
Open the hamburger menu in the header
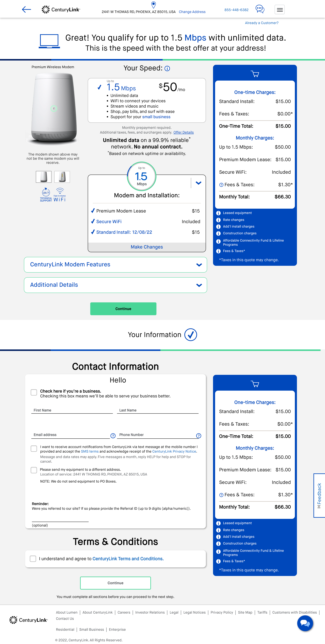pyautogui.click(x=279, y=9)
